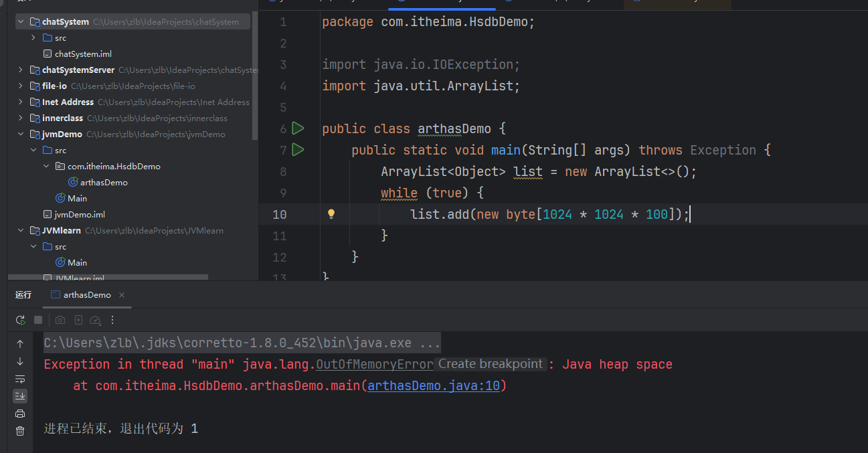Expand the file-io module
Viewport: 868px width, 453px height.
click(x=21, y=86)
